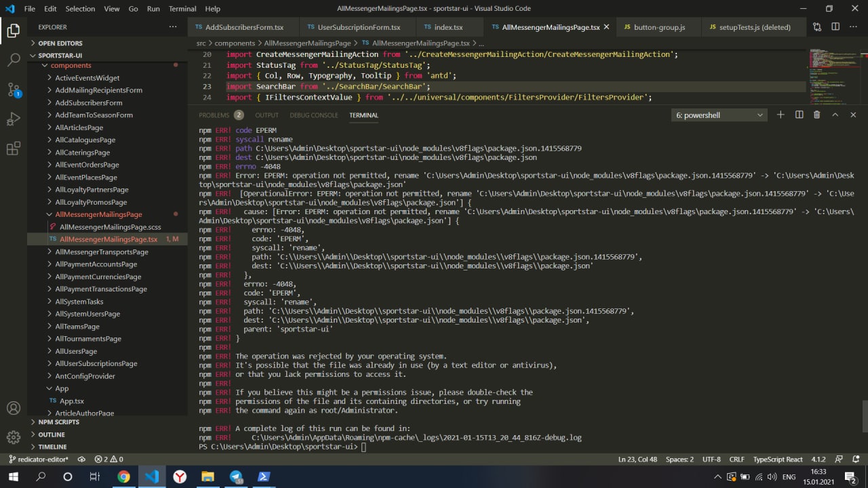Expand the AllUsersPage folder
The width and height of the screenshot is (868, 488).
(x=107, y=351)
